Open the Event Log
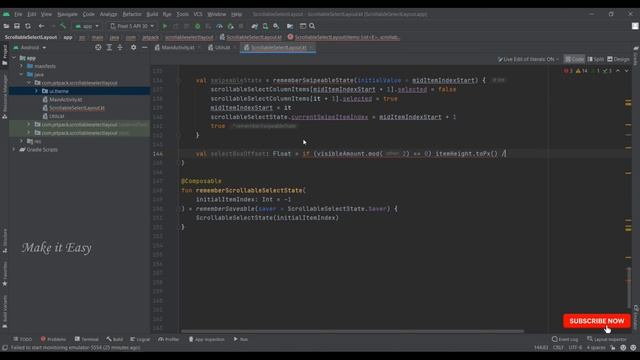 565,339
